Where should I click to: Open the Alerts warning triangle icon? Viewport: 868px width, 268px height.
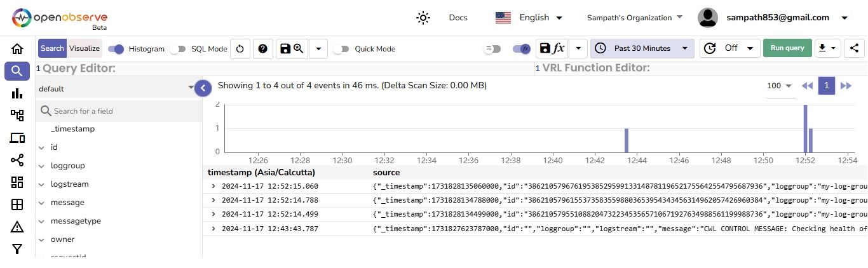(17, 227)
